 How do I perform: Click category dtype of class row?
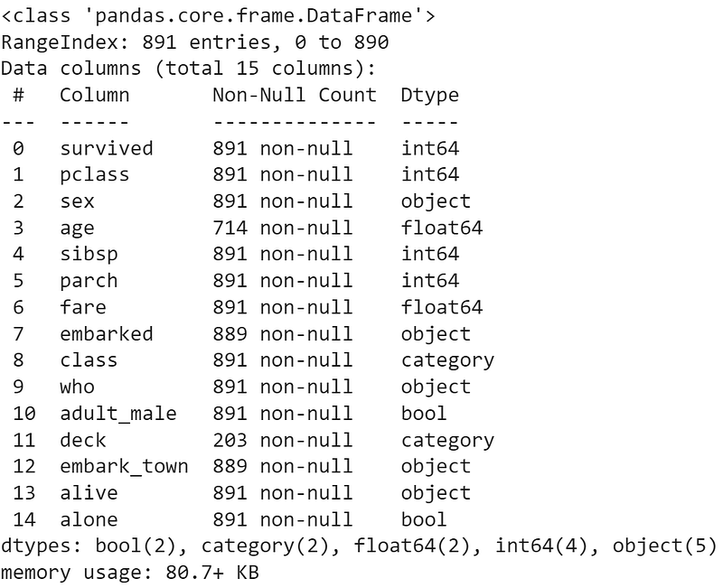(447, 360)
